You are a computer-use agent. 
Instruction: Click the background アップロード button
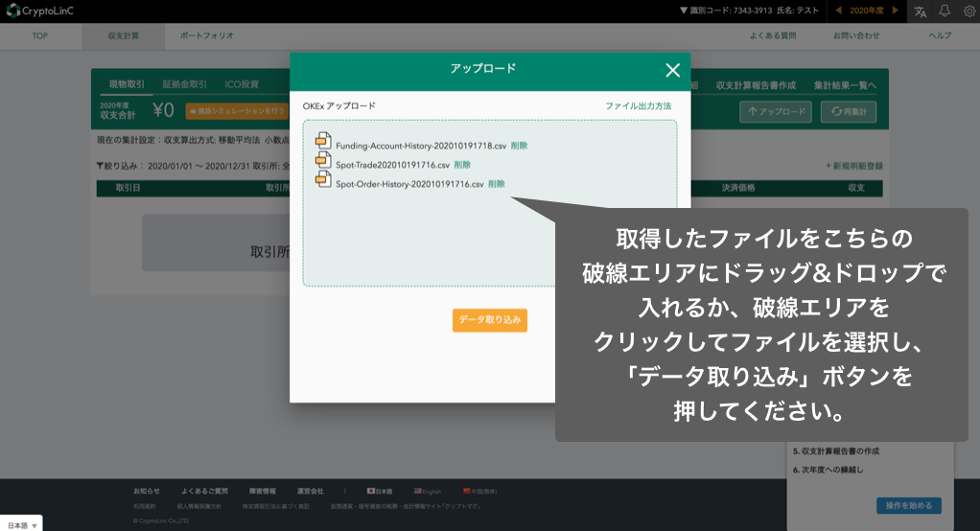coord(776,112)
